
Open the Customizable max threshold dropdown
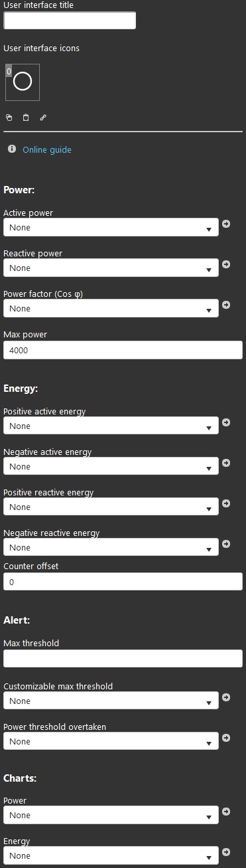coord(111,701)
